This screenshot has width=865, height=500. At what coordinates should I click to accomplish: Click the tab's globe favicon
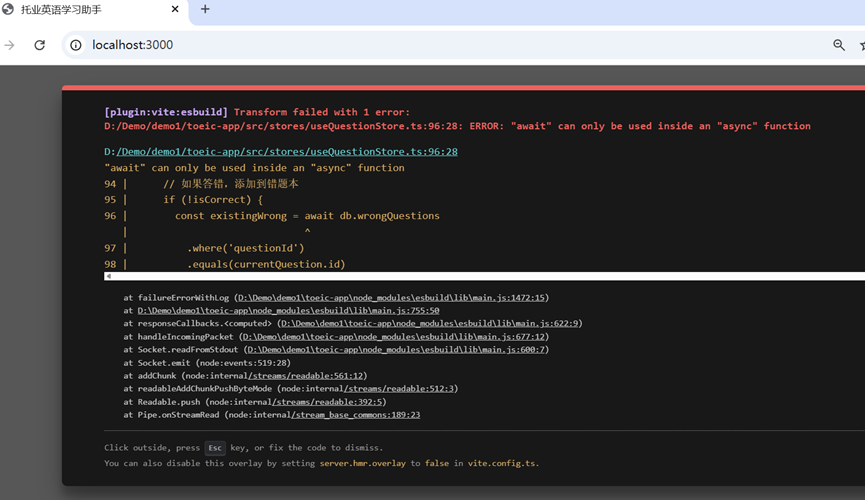pyautogui.click(x=9, y=10)
